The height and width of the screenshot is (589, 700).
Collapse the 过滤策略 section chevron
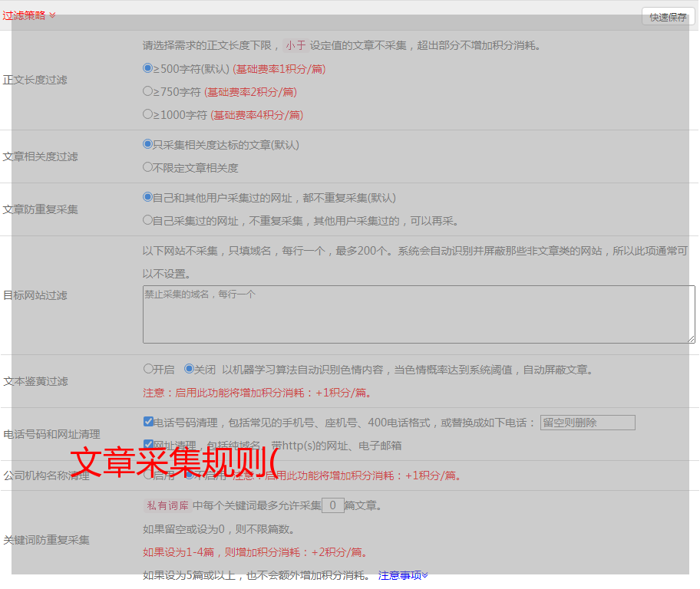pyautogui.click(x=52, y=15)
